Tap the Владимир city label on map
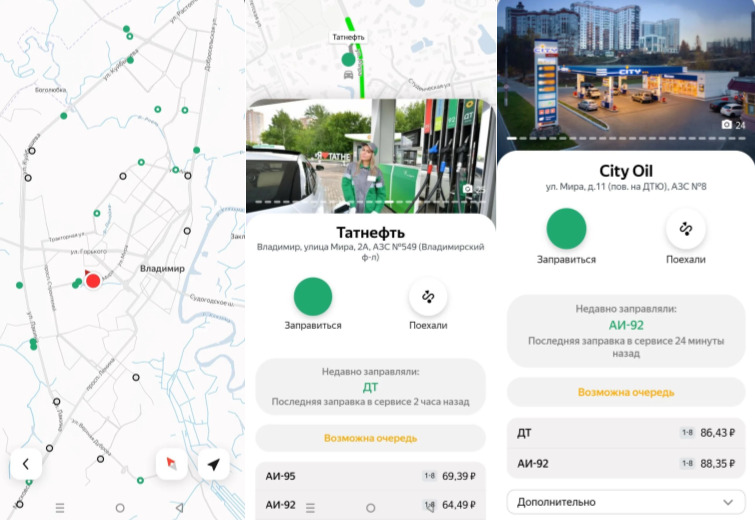The width and height of the screenshot is (755, 520). pyautogui.click(x=162, y=269)
